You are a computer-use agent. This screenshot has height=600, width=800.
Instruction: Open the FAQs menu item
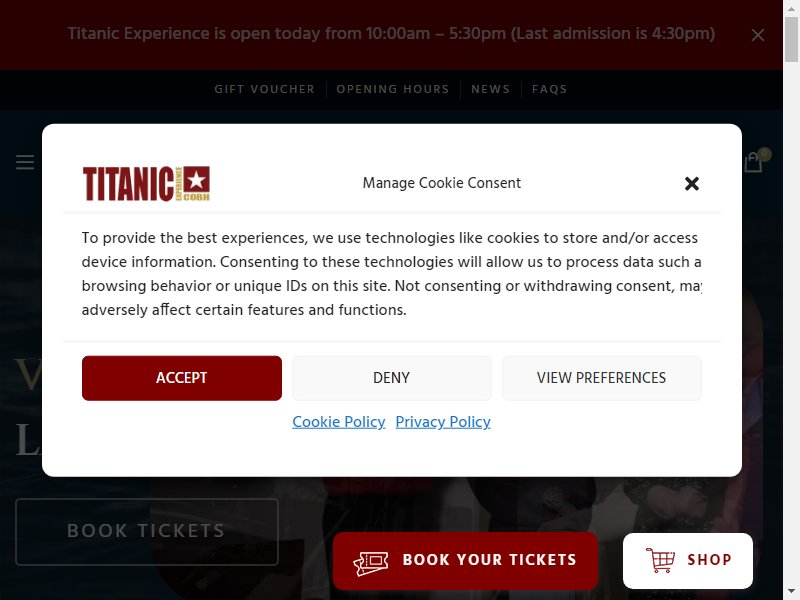tap(549, 89)
